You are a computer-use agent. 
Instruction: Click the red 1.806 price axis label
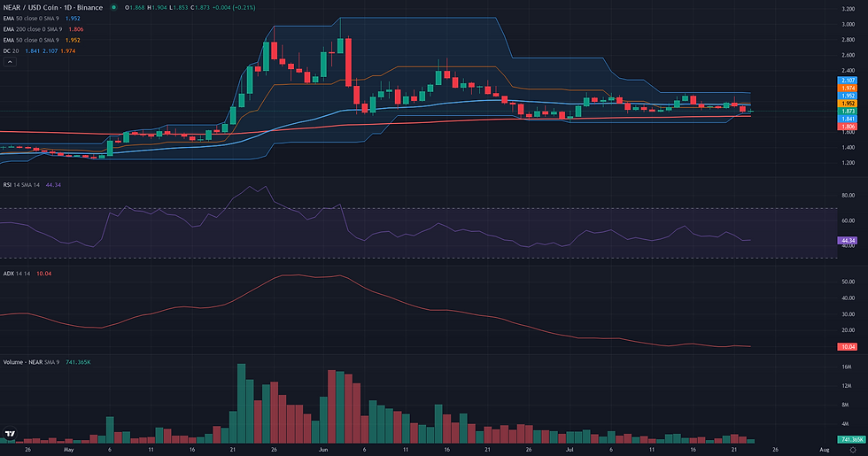tap(849, 127)
